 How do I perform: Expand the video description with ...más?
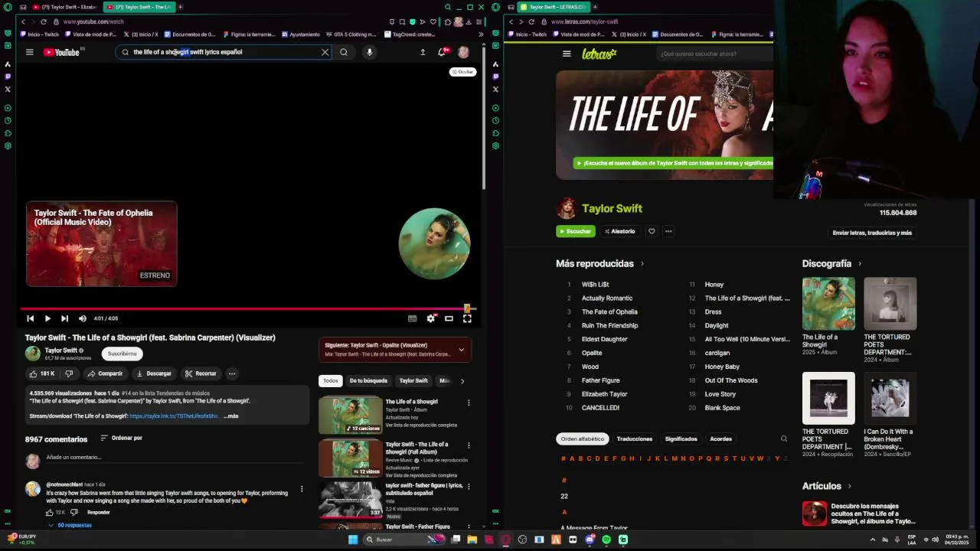[231, 416]
